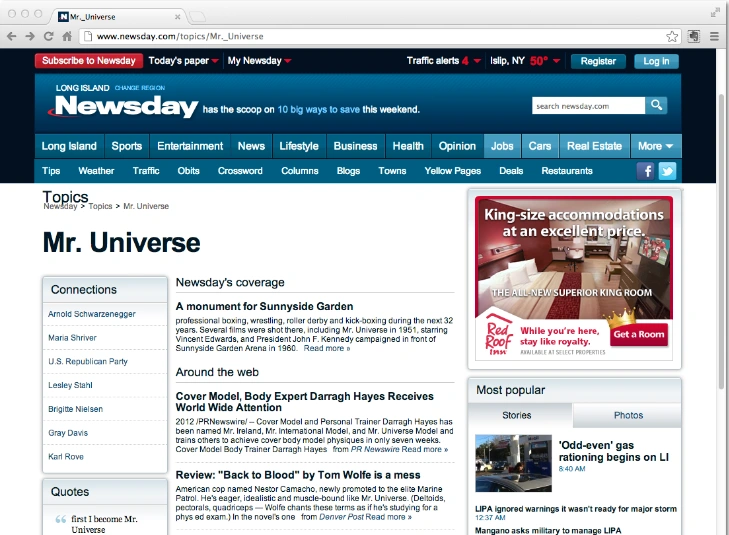Go forward with the browser forward arrow
The image size is (729, 535).
pyautogui.click(x=30, y=36)
